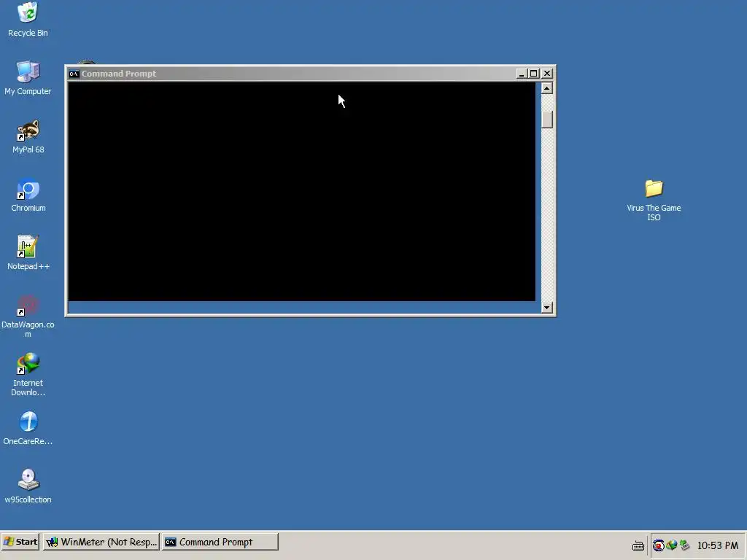Select the DataWagon.com desktop shortcut
Image resolution: width=747 pixels, height=560 pixels.
28,316
